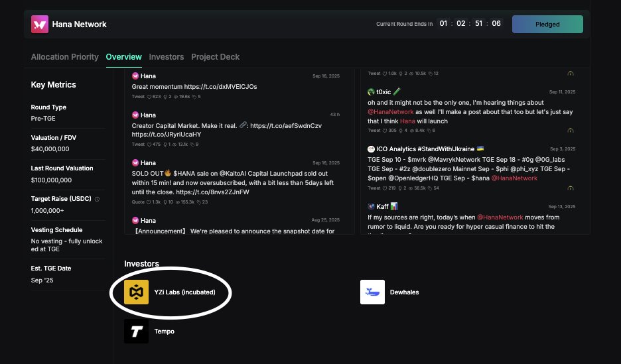Click the countdown hours value 02
The image size is (621, 364).
(460, 24)
